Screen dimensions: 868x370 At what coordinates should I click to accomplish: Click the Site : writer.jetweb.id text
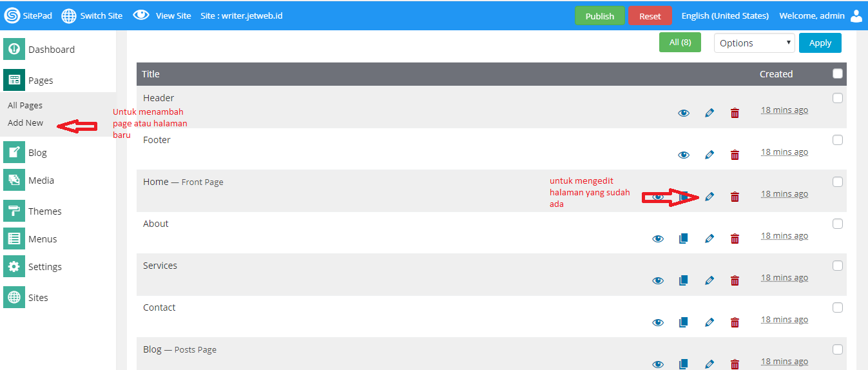(242, 15)
